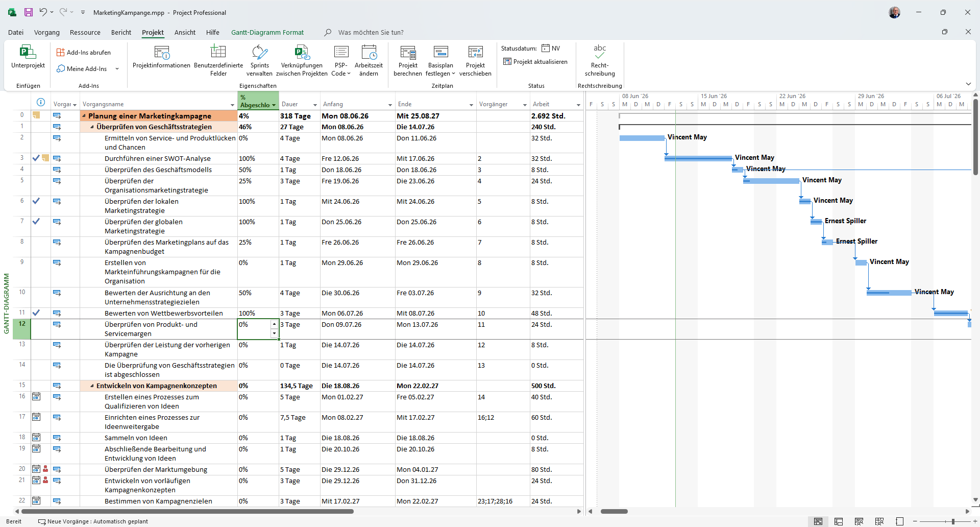Click Neue Vorgänge: Automatisch geplant
This screenshot has width=980, height=527.
click(93, 521)
